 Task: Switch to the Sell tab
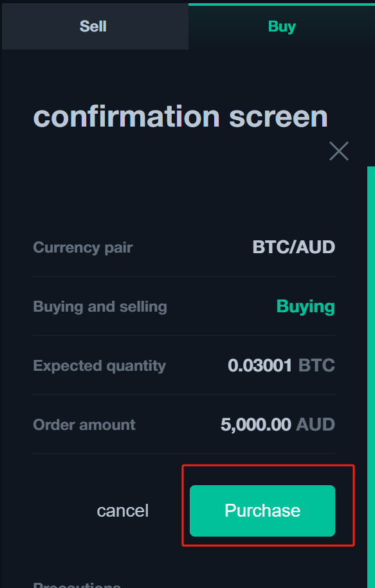click(x=94, y=26)
